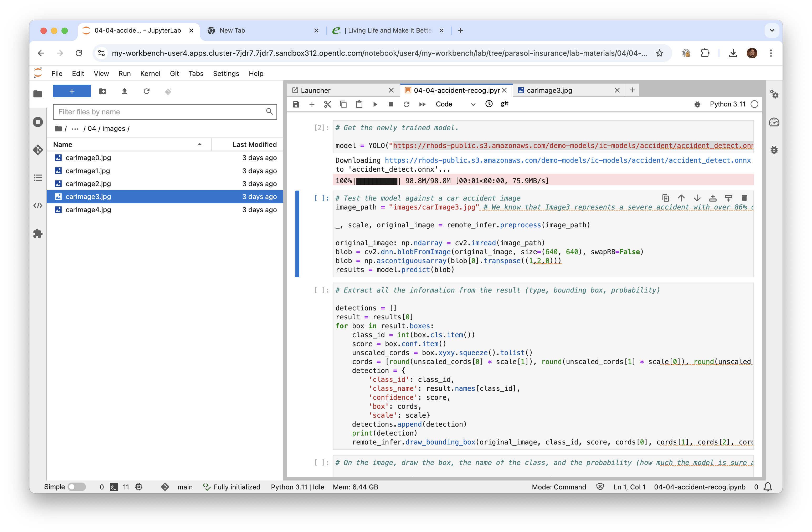Click the blue new launcher plus button
Viewport: 812px width, 532px height.
72,91
